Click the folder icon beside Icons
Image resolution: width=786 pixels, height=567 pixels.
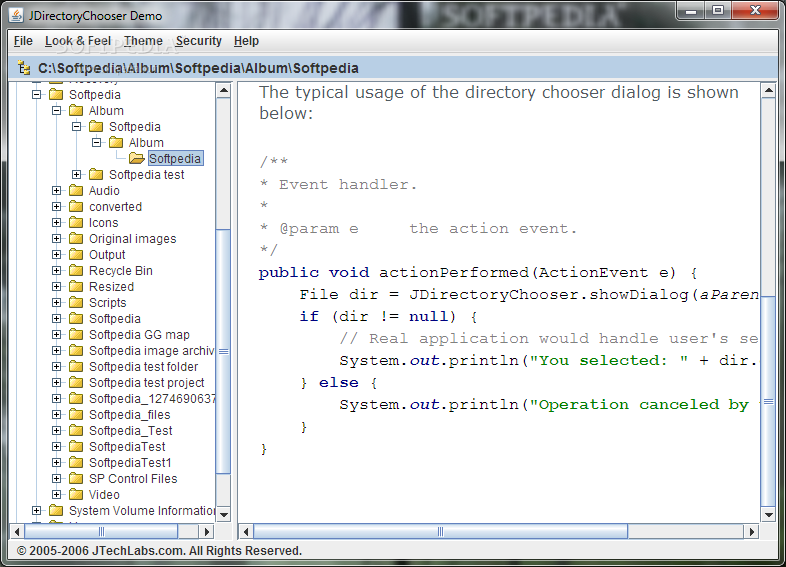[x=76, y=223]
